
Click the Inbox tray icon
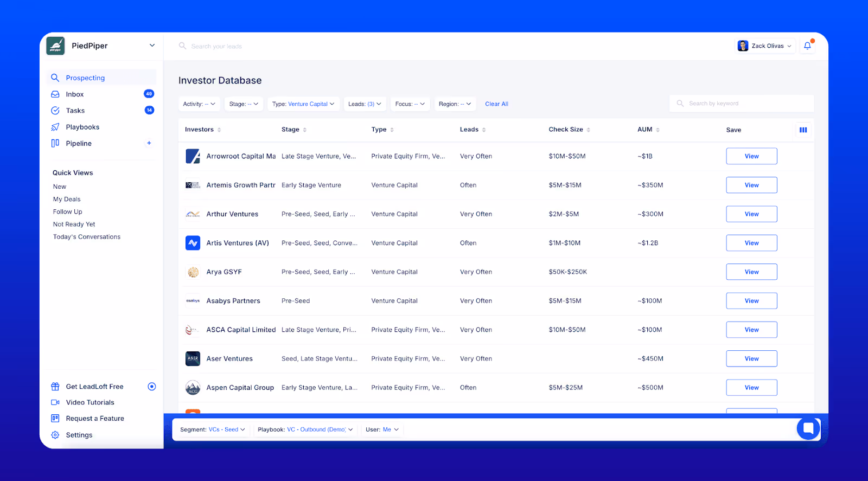55,94
